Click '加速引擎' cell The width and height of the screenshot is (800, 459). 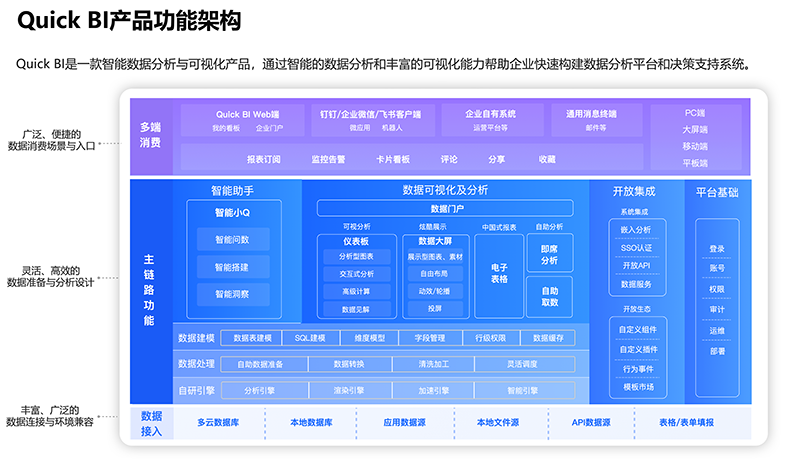434,391
